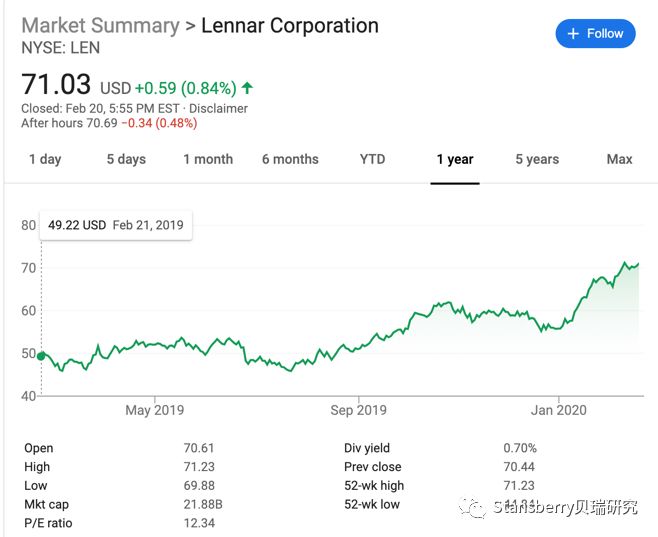Select the 1 year tab
Viewport: 658px width, 537px height.
click(x=455, y=159)
